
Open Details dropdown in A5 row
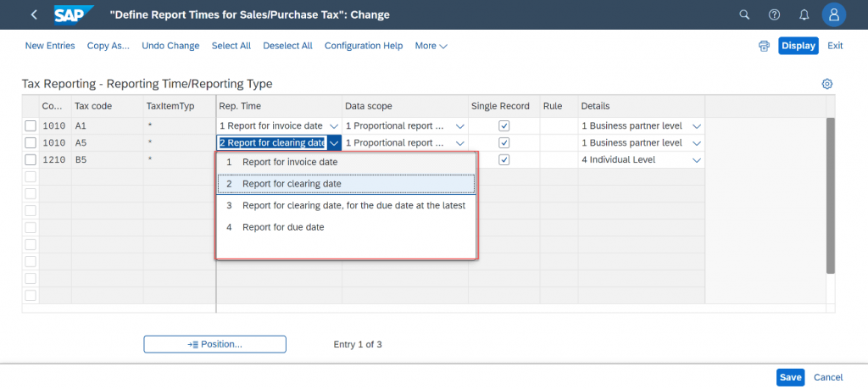pos(697,142)
